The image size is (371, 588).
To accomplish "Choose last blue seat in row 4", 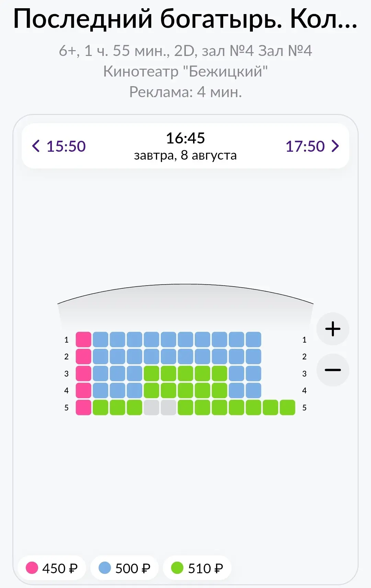I will click(254, 390).
